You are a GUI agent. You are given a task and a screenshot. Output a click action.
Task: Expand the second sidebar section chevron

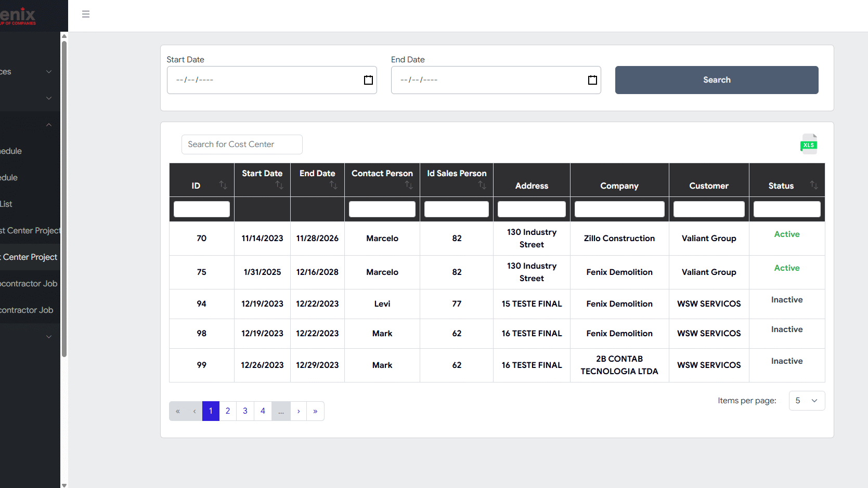[49, 98]
